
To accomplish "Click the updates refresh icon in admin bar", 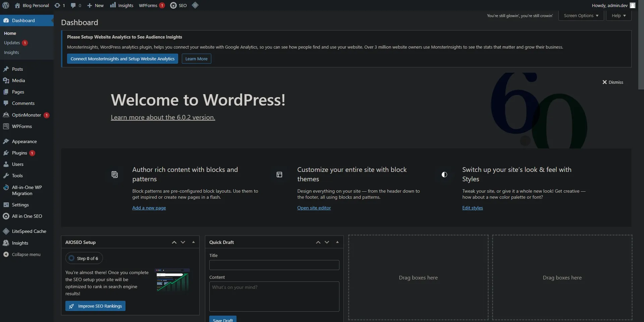I will point(57,5).
